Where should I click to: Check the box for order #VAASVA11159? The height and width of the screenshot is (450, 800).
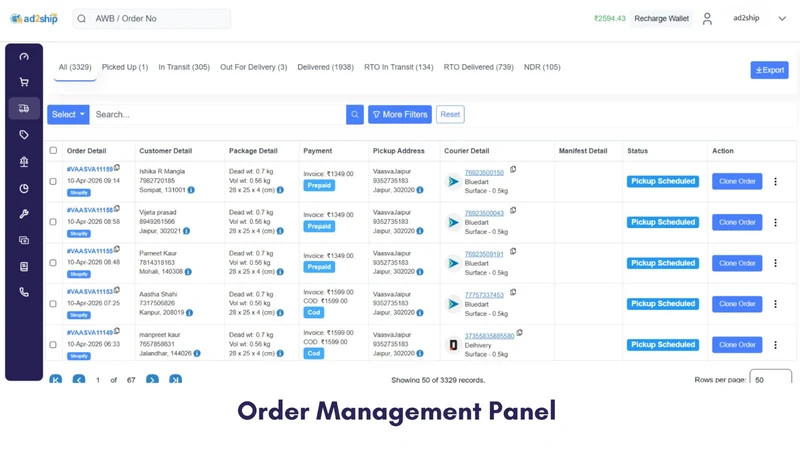point(53,181)
